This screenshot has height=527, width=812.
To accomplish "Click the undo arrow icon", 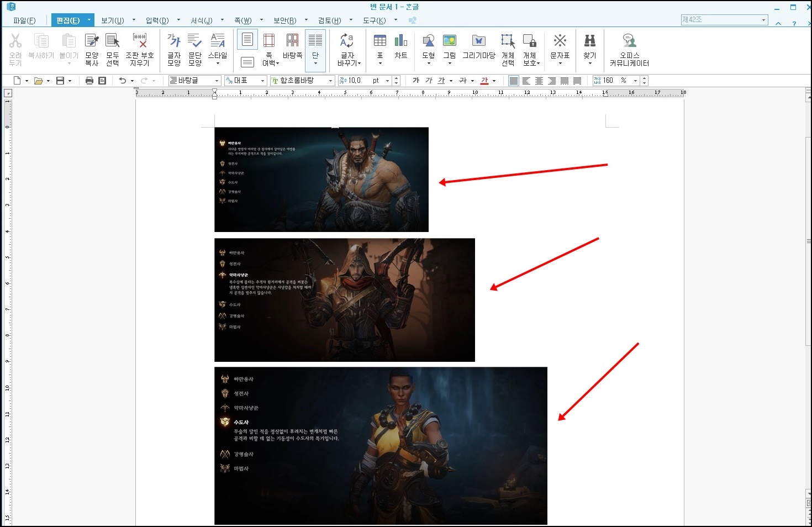I will pyautogui.click(x=123, y=81).
